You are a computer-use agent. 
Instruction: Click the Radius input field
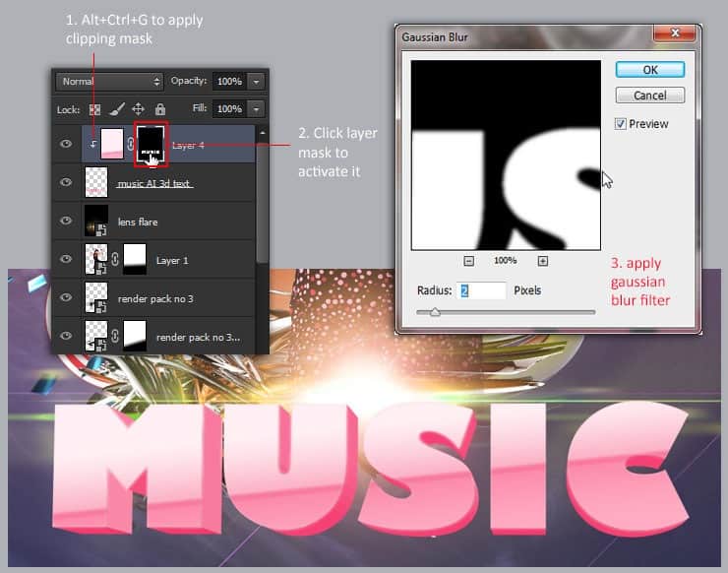tap(481, 290)
